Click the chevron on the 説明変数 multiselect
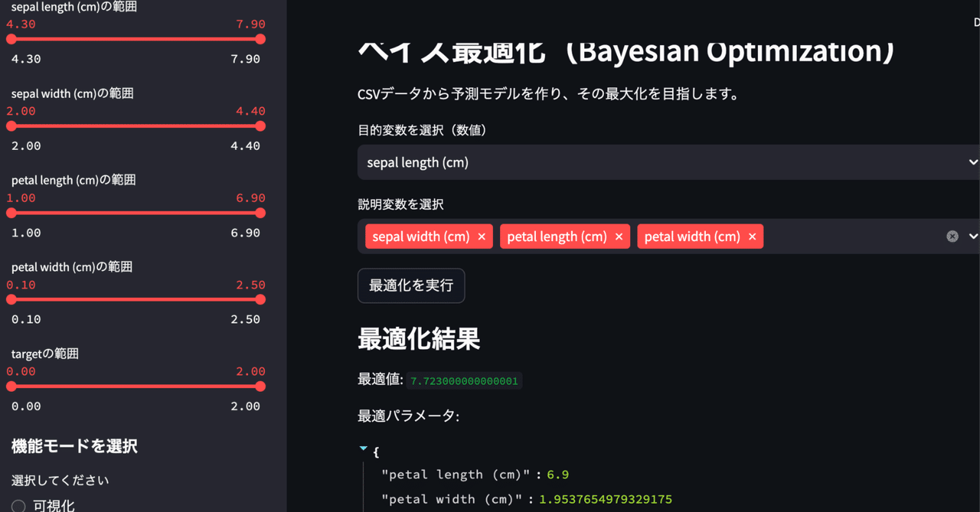The width and height of the screenshot is (980, 512). coord(972,236)
